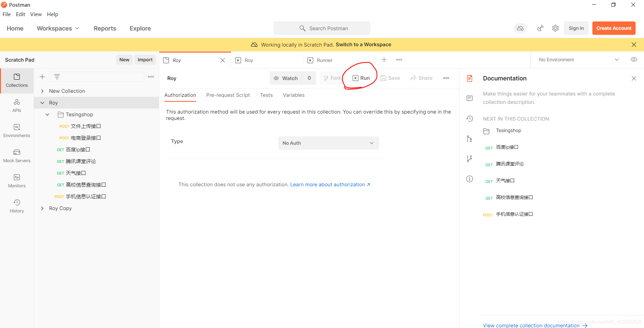Click the Run collection button
This screenshot has width=644, height=328.
361,78
